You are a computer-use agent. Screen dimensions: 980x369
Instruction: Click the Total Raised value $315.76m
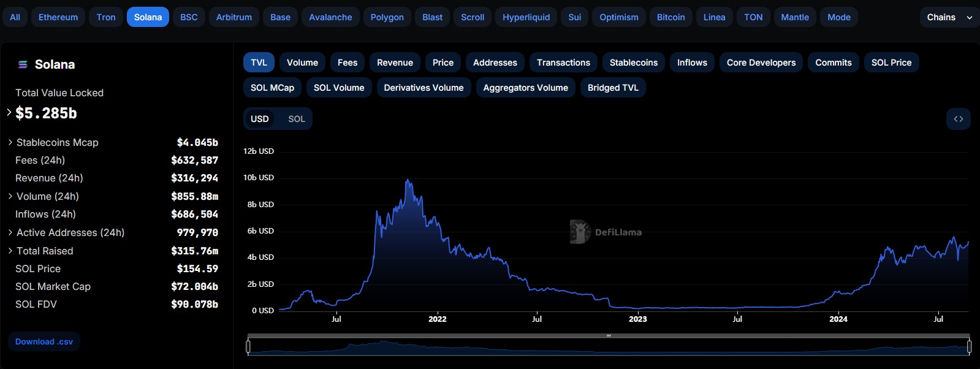[195, 251]
